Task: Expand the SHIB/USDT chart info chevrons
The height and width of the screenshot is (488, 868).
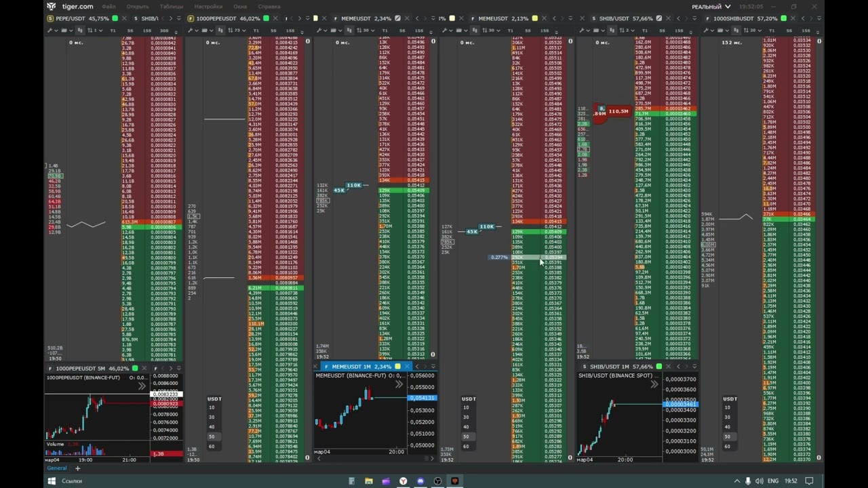Action: 654,384
